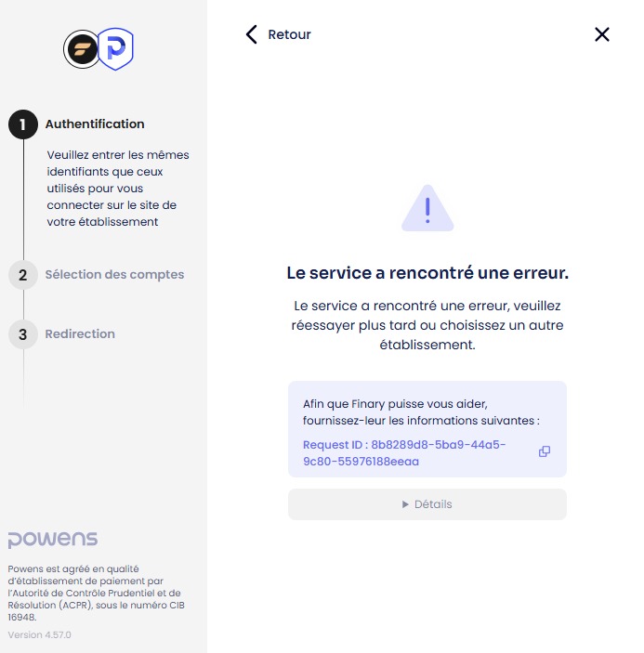Click the step 3 number circle
Image resolution: width=644 pixels, height=653 pixels.
23,334
